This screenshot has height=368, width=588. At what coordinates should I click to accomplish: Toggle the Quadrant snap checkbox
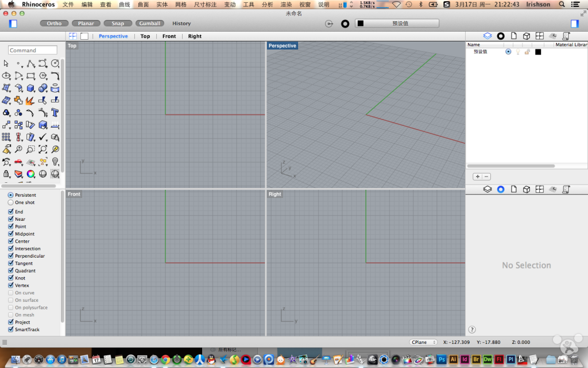[x=11, y=271]
